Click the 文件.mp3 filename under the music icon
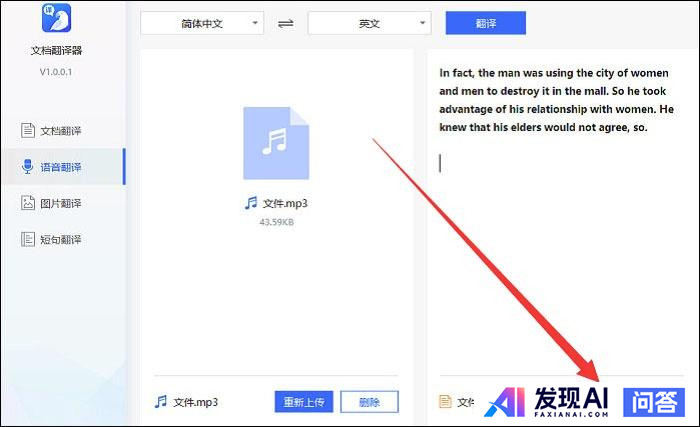The width and height of the screenshot is (700, 427). (284, 203)
